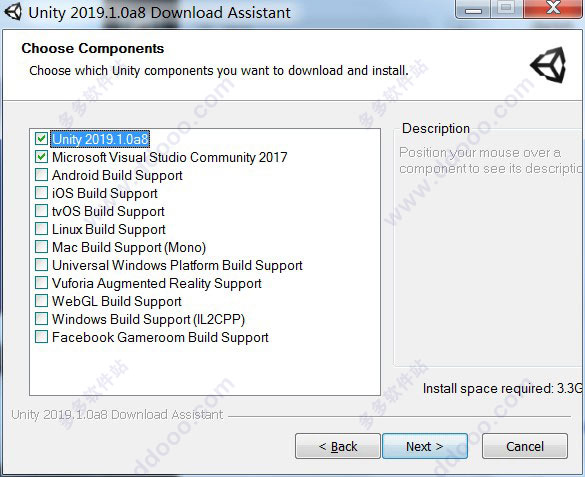
Task: Select 'Windows Build Support (IL2CPP)' label
Action: point(148,319)
